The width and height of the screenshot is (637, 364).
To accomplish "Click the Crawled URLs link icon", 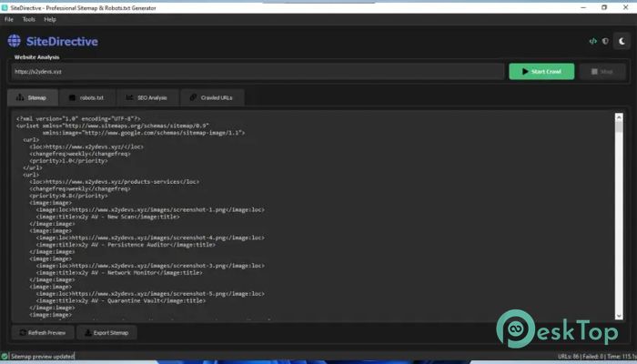I will point(193,97).
